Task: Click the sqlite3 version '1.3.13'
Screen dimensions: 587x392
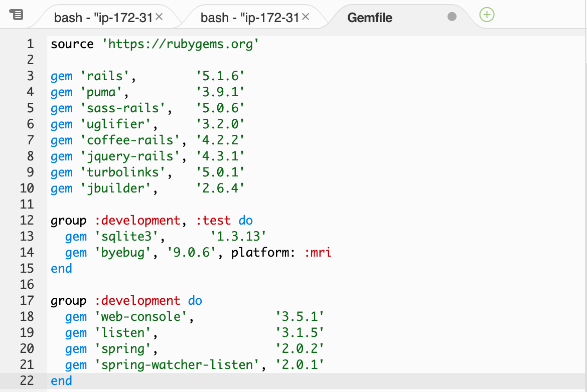Action: point(238,237)
